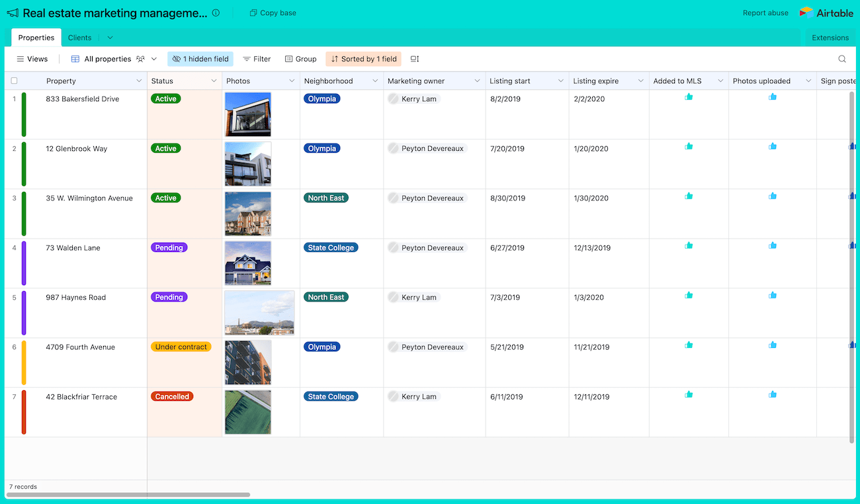Click the Active status tag for 833 Bakersfield Drive

pos(165,99)
